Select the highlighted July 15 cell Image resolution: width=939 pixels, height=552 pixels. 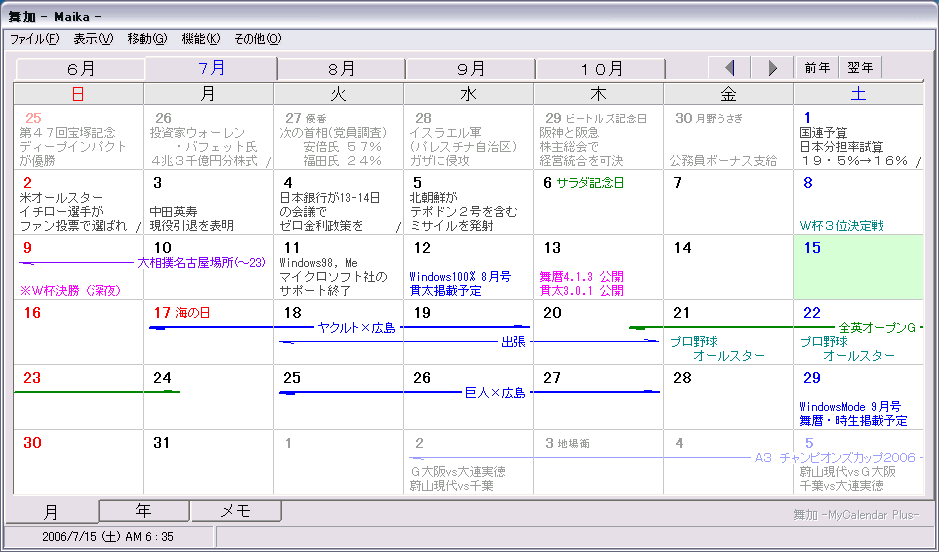pyautogui.click(x=857, y=270)
